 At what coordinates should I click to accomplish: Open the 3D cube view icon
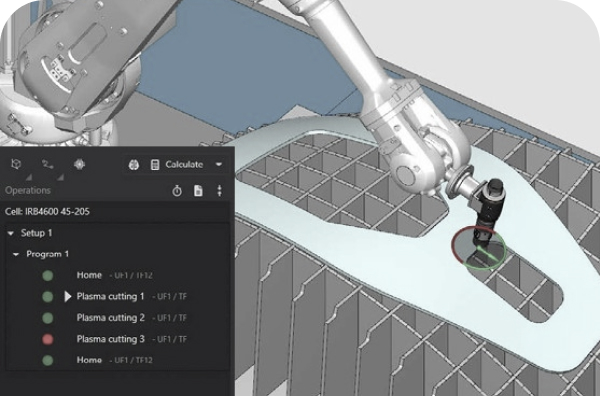point(16,164)
